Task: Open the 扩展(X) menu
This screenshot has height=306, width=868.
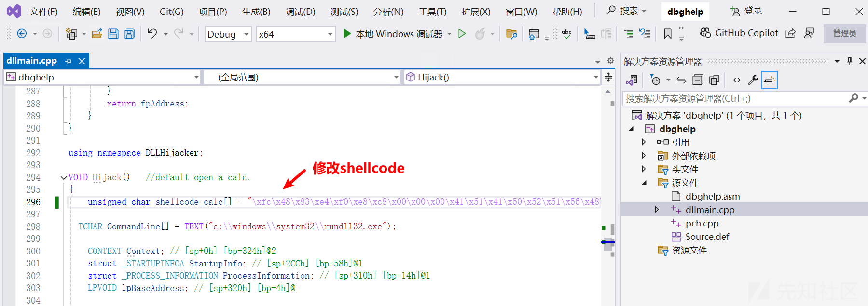Action: [x=476, y=12]
